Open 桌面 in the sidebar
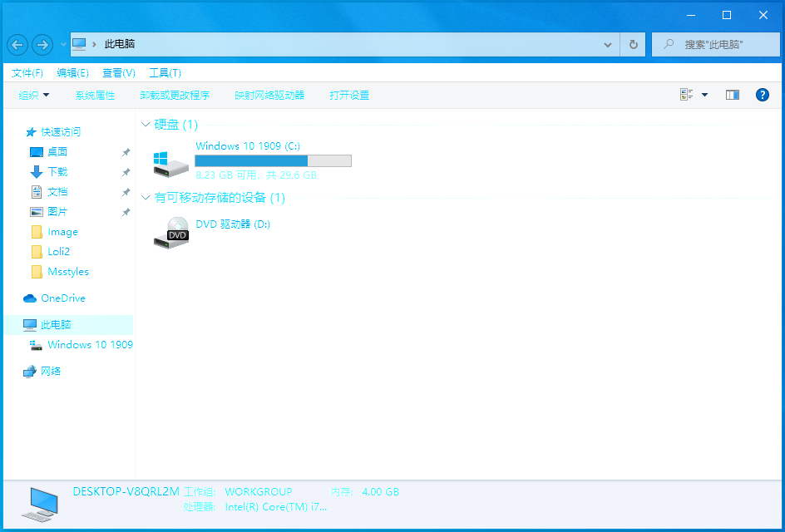The image size is (785, 532). coord(57,152)
